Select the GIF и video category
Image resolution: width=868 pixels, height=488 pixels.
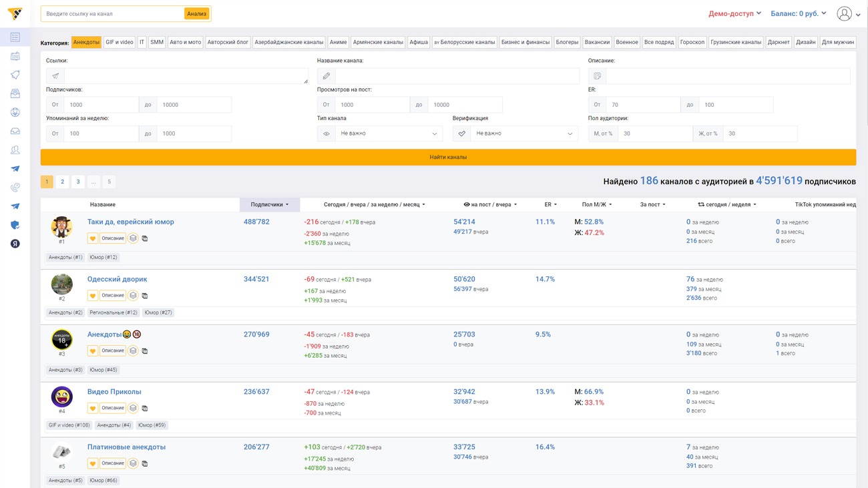point(120,42)
